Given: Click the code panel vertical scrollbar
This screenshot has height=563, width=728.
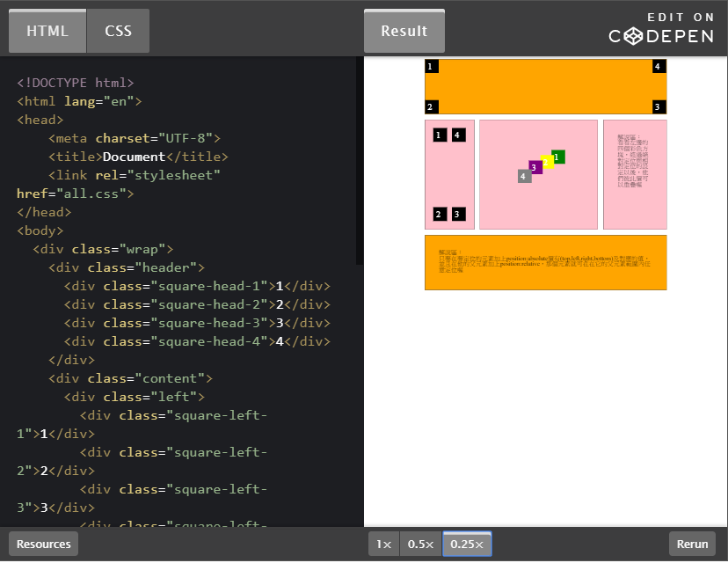Looking at the screenshot, I should 360,161.
